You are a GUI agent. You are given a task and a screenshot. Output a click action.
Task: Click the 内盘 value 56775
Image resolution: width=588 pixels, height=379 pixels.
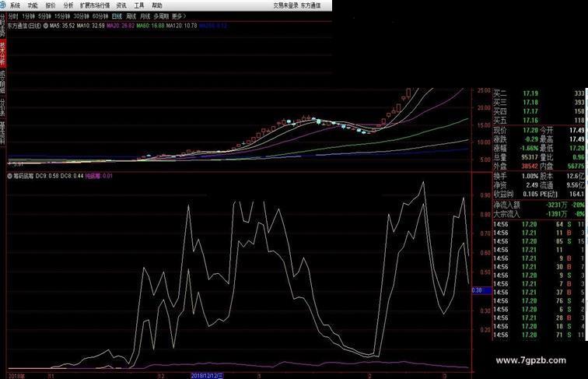coord(576,166)
